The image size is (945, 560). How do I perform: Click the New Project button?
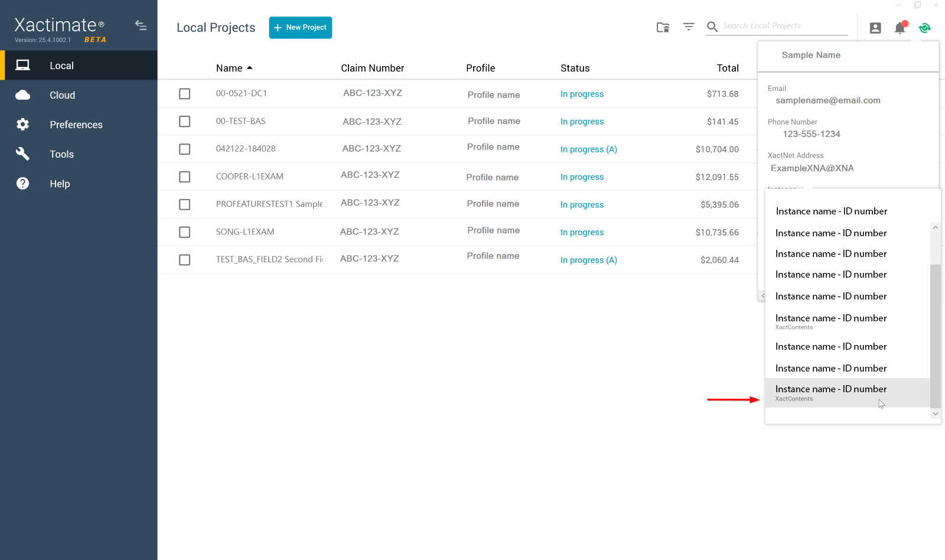click(x=300, y=27)
